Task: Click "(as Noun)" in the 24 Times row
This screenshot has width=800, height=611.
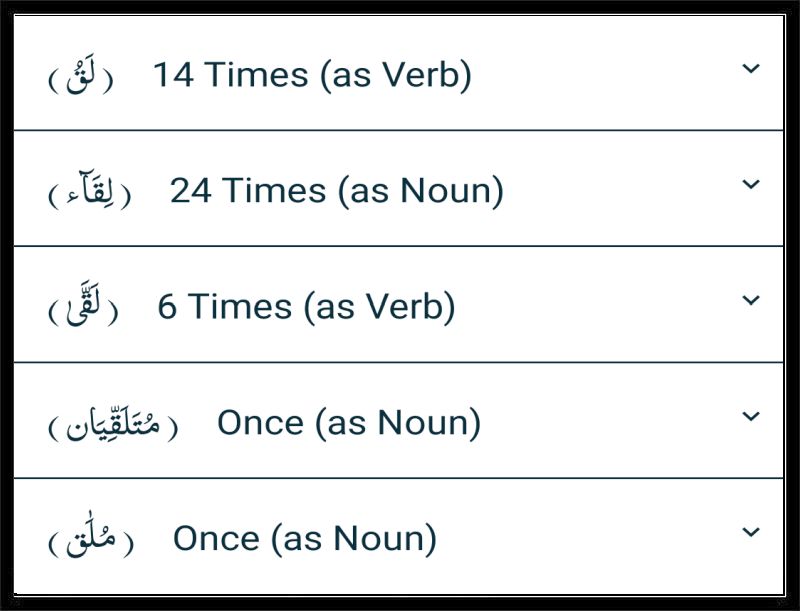Action: [x=420, y=191]
